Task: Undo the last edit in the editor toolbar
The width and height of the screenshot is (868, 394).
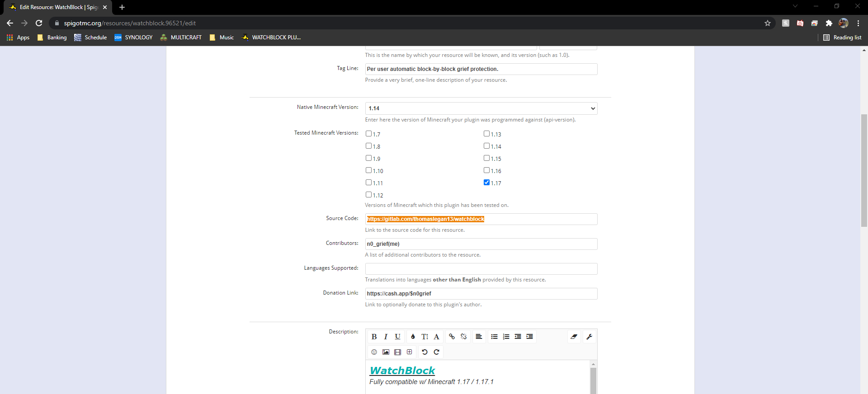Action: (425, 352)
